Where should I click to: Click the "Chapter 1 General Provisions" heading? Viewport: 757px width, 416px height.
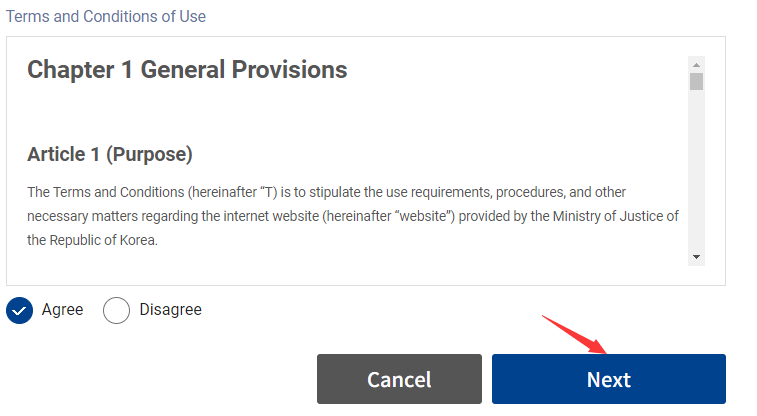(x=187, y=69)
